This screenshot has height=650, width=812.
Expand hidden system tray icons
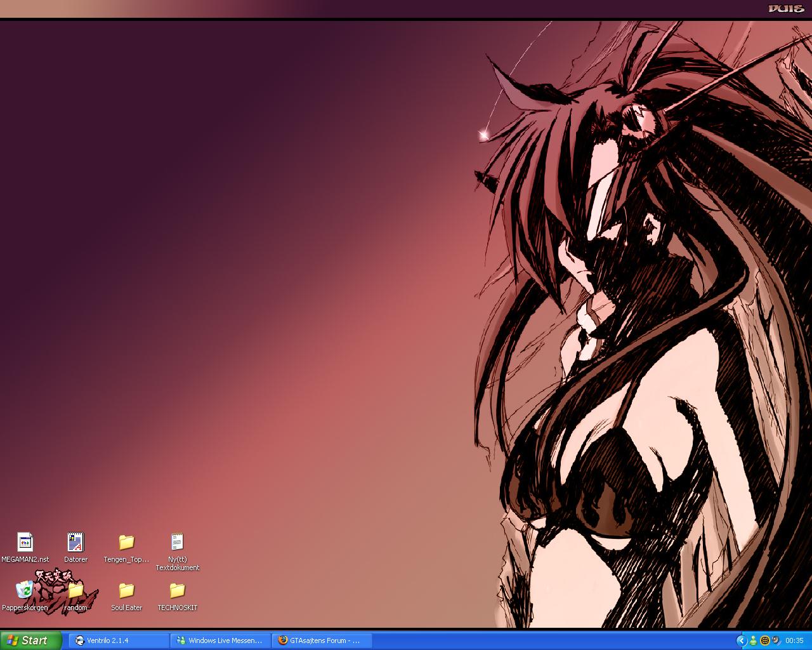741,640
